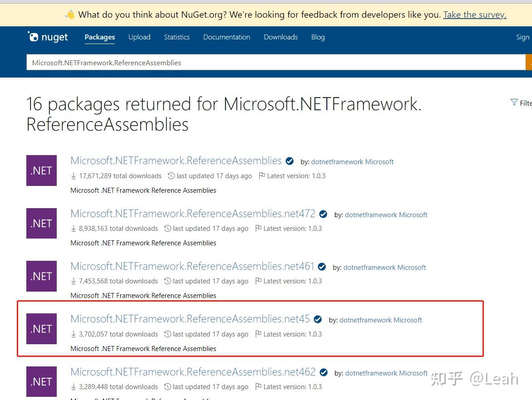
Task: Open the Filter options via funnel icon
Action: [x=514, y=102]
